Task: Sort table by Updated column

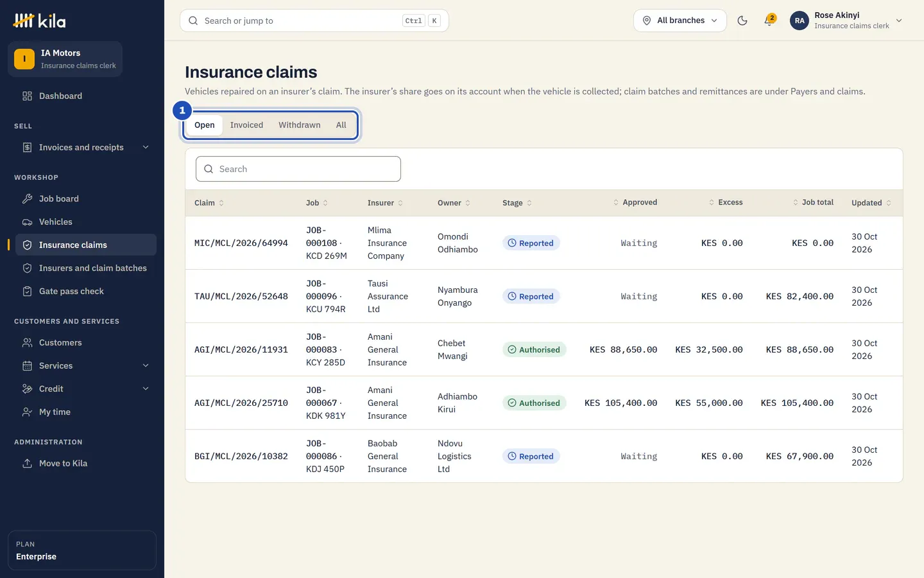Action: [871, 203]
